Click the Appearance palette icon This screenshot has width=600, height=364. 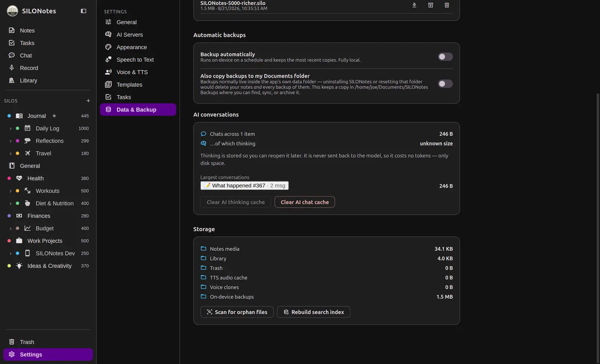(x=108, y=47)
